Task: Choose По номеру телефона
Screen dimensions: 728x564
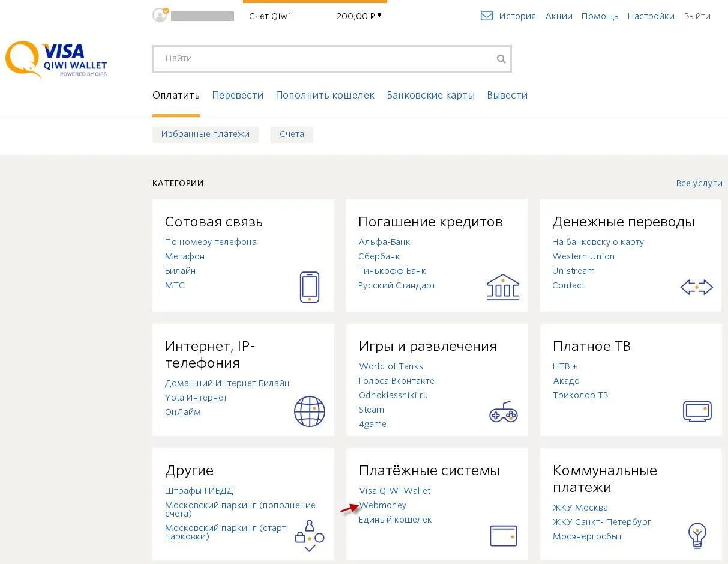Action: (211, 242)
